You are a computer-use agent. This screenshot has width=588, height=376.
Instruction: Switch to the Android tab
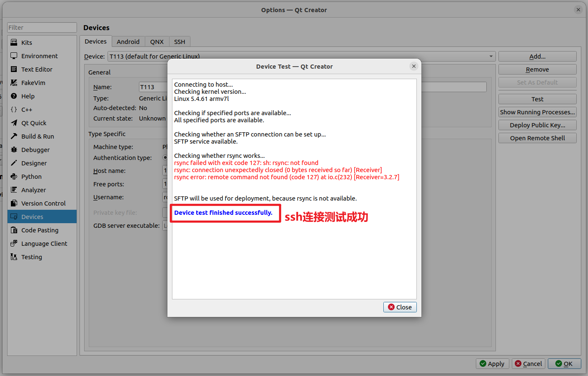[128, 42]
